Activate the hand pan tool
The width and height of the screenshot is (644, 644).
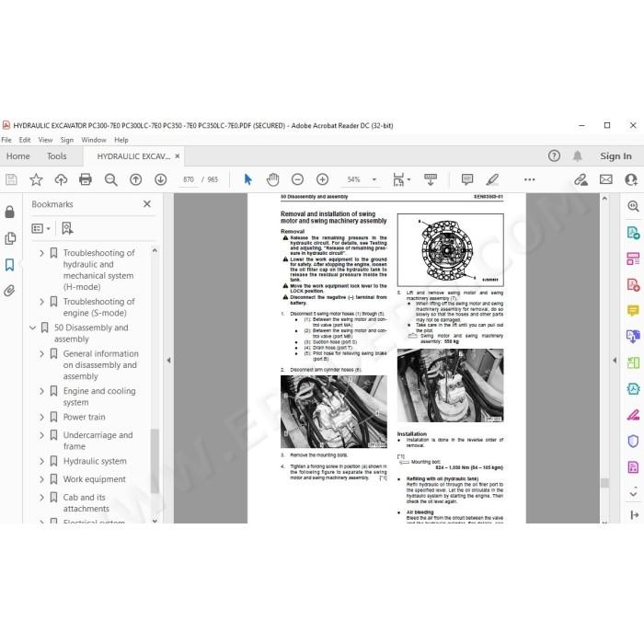tap(272, 179)
